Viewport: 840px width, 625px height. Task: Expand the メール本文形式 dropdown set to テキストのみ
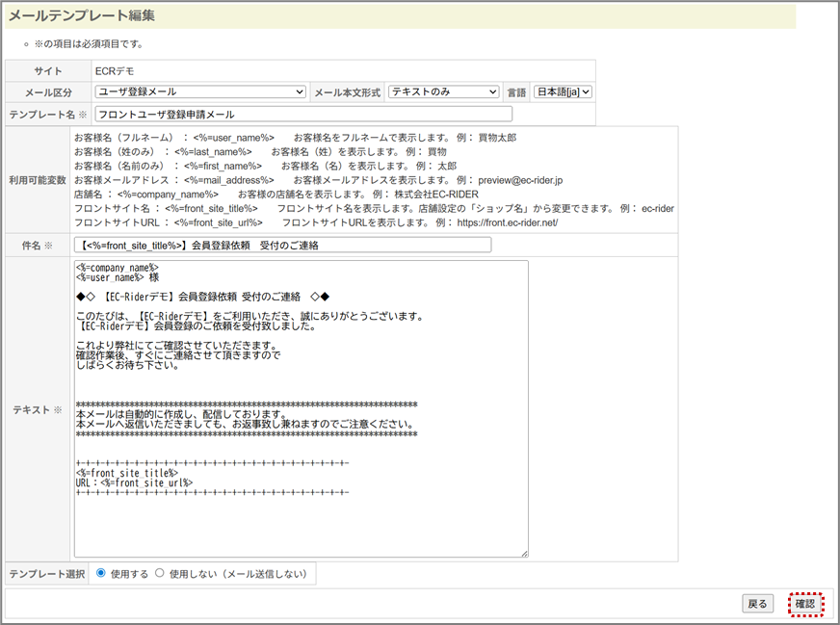(x=443, y=92)
